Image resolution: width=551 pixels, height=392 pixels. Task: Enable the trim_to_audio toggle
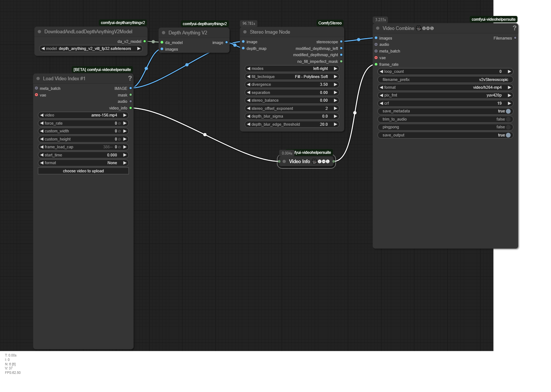(508, 119)
